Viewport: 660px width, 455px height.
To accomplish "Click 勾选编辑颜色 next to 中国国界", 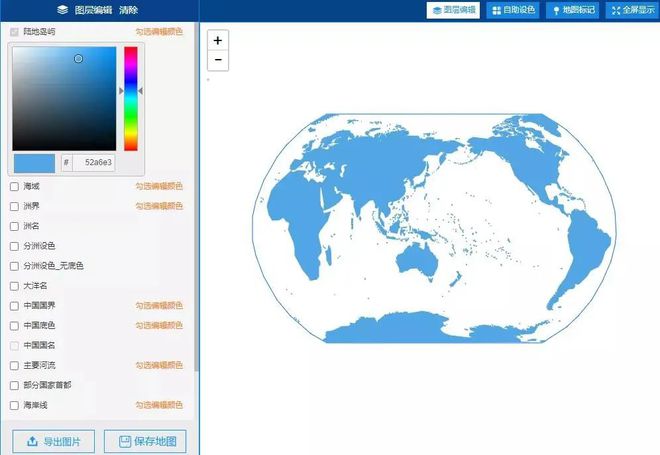I will pos(159,306).
